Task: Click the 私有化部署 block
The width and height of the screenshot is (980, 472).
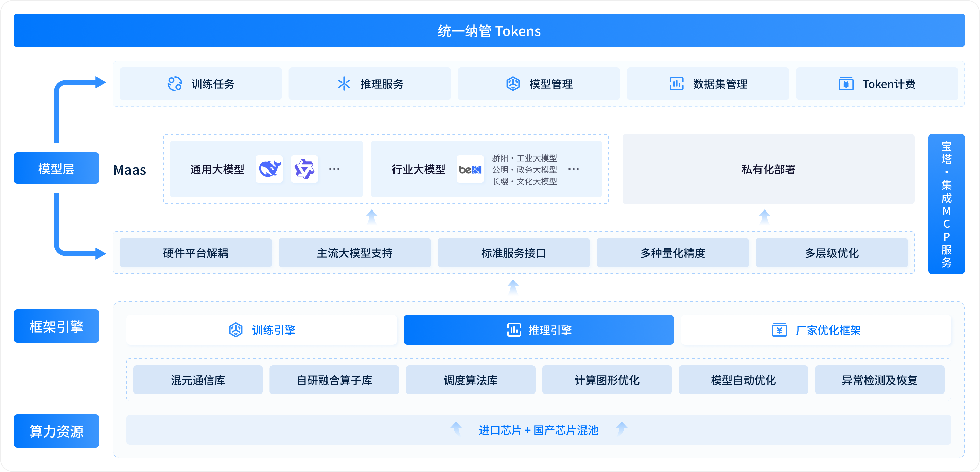Action: point(768,169)
